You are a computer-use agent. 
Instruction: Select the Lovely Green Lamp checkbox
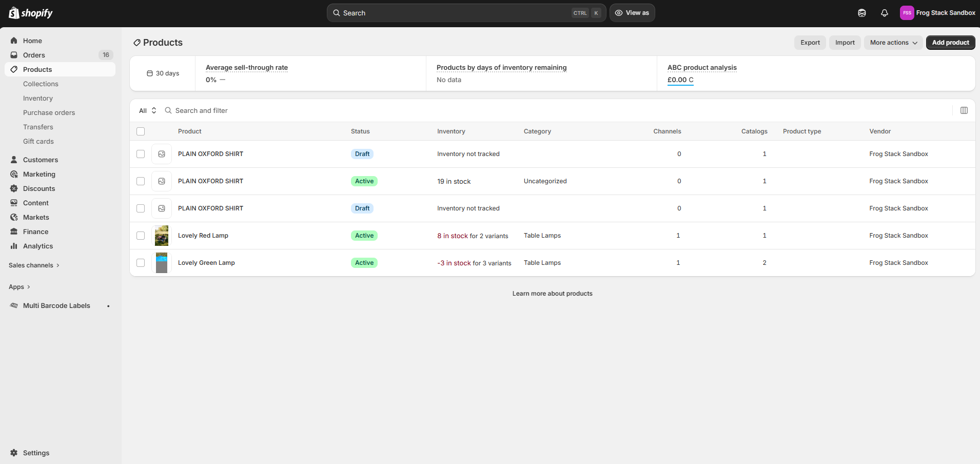(x=141, y=263)
